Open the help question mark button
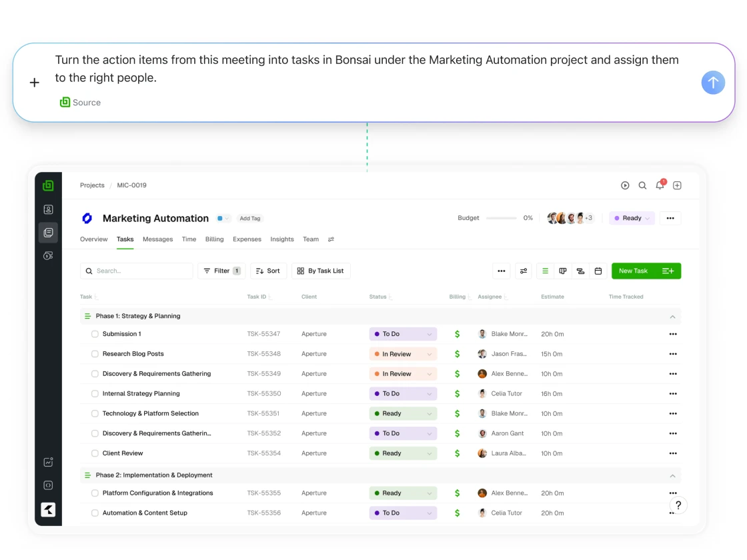The height and width of the screenshot is (560, 747). pos(678,505)
